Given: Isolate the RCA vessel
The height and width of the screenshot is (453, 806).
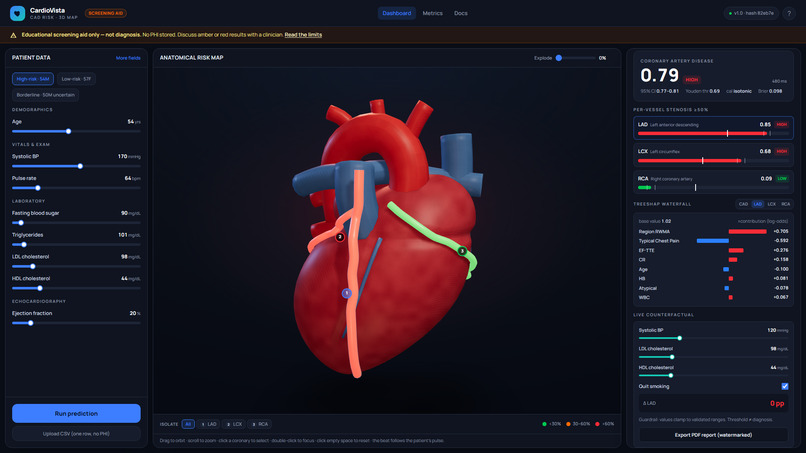Looking at the screenshot, I should point(260,424).
